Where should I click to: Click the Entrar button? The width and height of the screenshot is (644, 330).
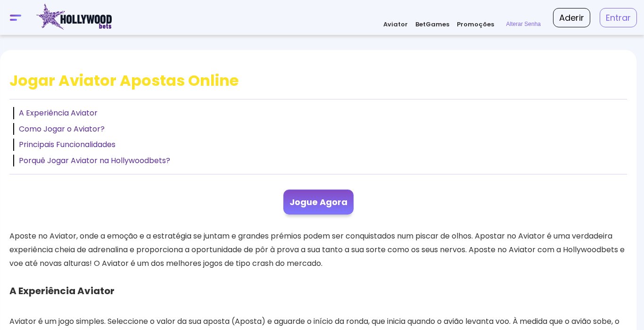[618, 18]
